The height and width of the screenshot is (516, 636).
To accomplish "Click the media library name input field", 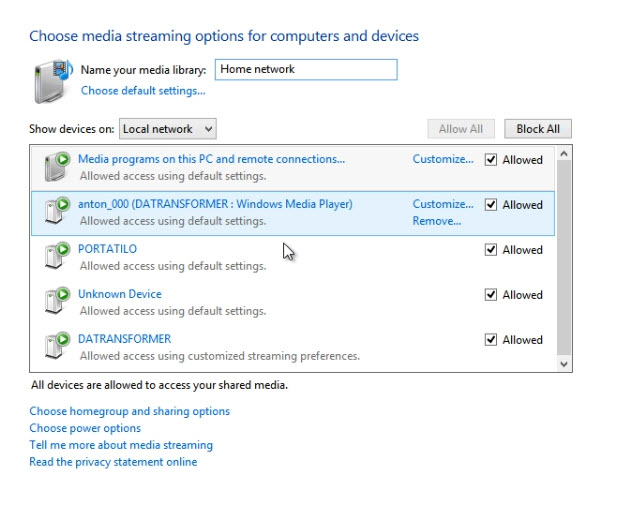I will pyautogui.click(x=306, y=69).
